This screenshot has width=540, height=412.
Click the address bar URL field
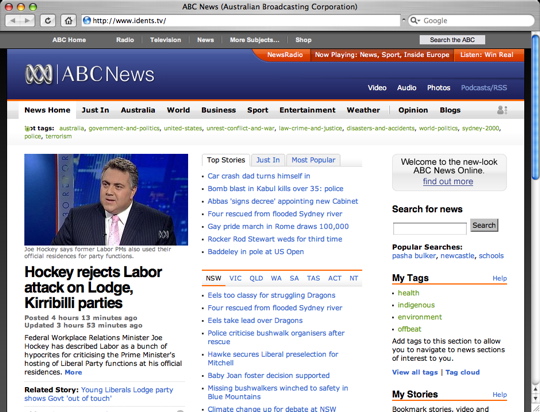coord(241,21)
